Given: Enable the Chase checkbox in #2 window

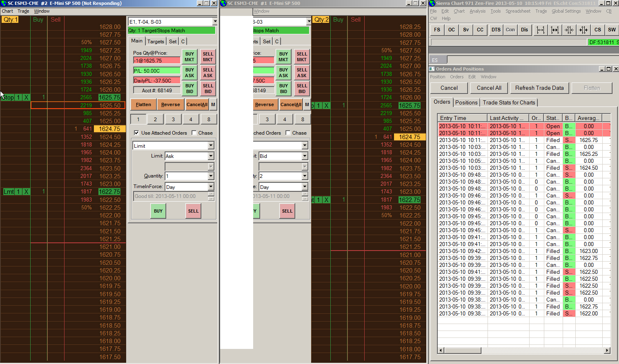Looking at the screenshot, I should pyautogui.click(x=194, y=133).
